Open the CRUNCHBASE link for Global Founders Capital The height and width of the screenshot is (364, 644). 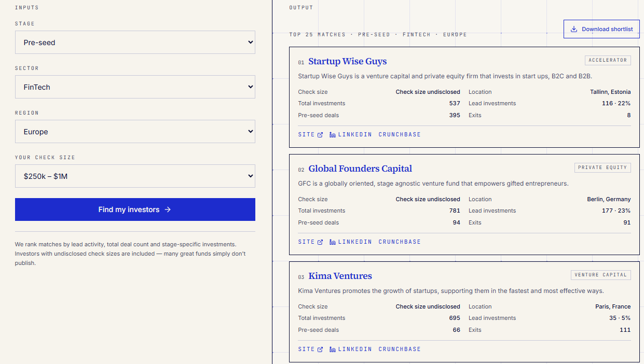point(400,242)
